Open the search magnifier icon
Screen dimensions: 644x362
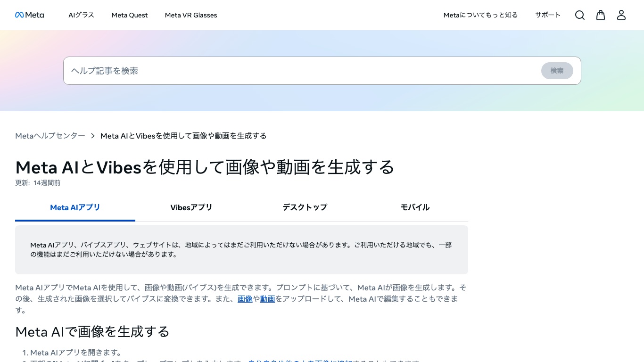(580, 15)
